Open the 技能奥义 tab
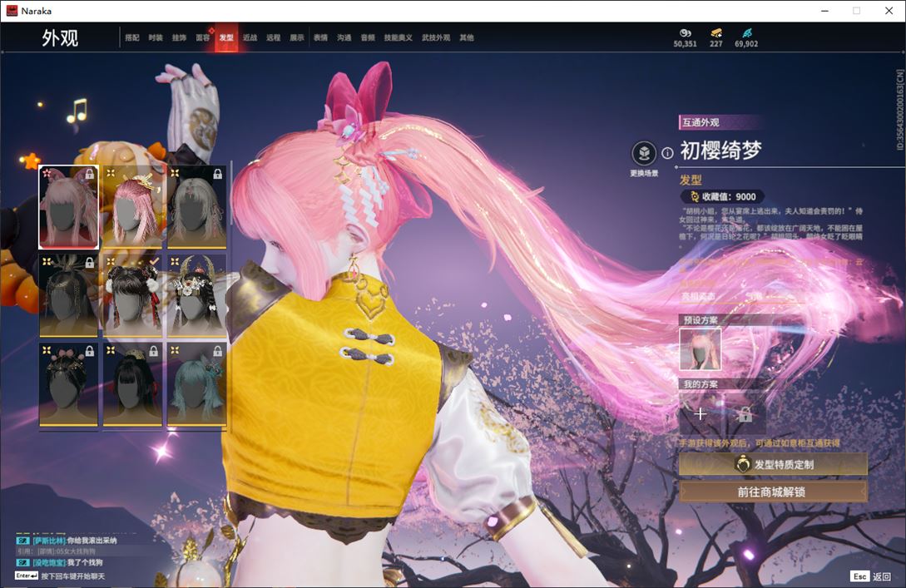This screenshot has width=906, height=588. [x=399, y=37]
